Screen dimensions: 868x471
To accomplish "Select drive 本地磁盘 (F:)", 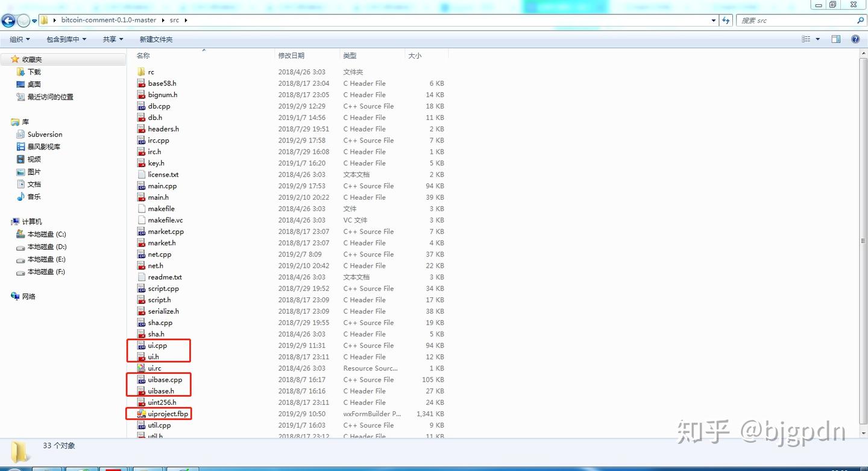I will pyautogui.click(x=46, y=271).
